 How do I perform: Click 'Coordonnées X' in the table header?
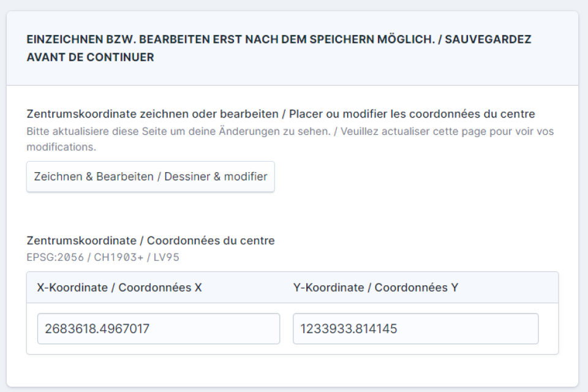(x=160, y=287)
